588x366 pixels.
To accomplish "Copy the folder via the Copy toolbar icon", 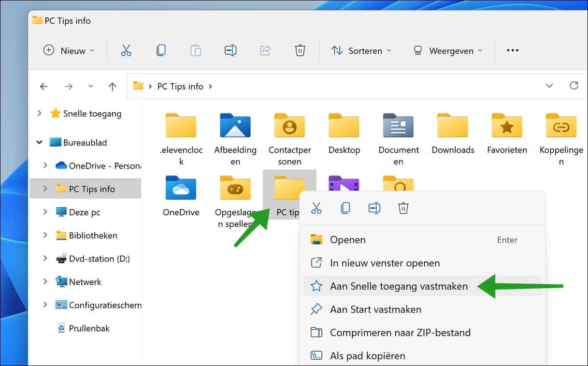I will click(x=161, y=50).
